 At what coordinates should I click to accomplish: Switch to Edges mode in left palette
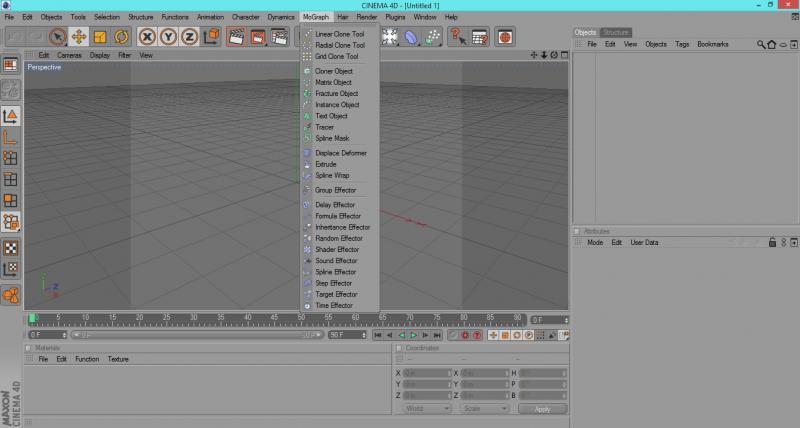coord(10,179)
